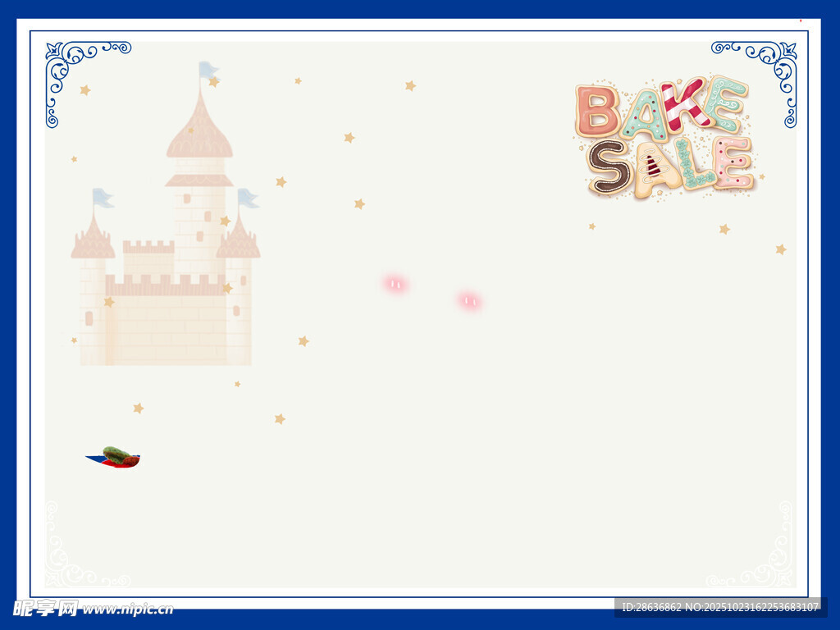Click the coral letter B cookie
Viewport: 840px width, 630px height.
click(596, 111)
